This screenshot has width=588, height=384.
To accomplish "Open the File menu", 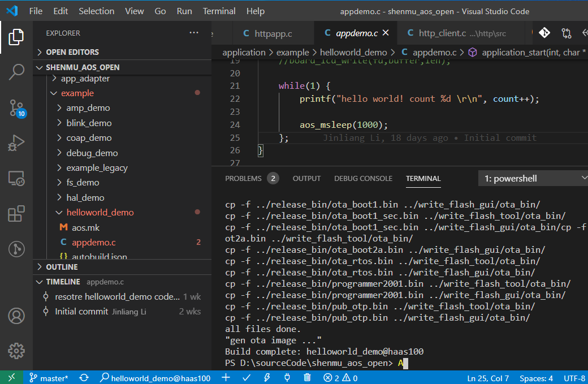I will (x=36, y=11).
